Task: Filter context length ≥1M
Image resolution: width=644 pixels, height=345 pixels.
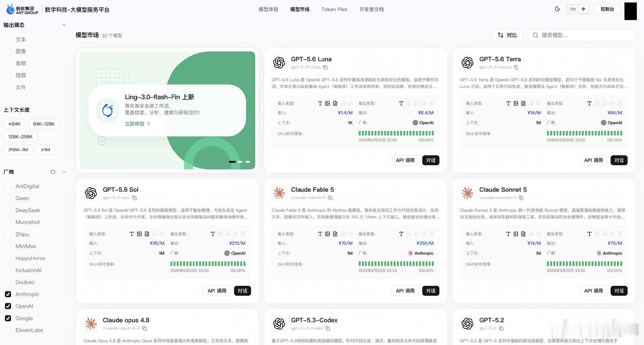Action: [45, 149]
